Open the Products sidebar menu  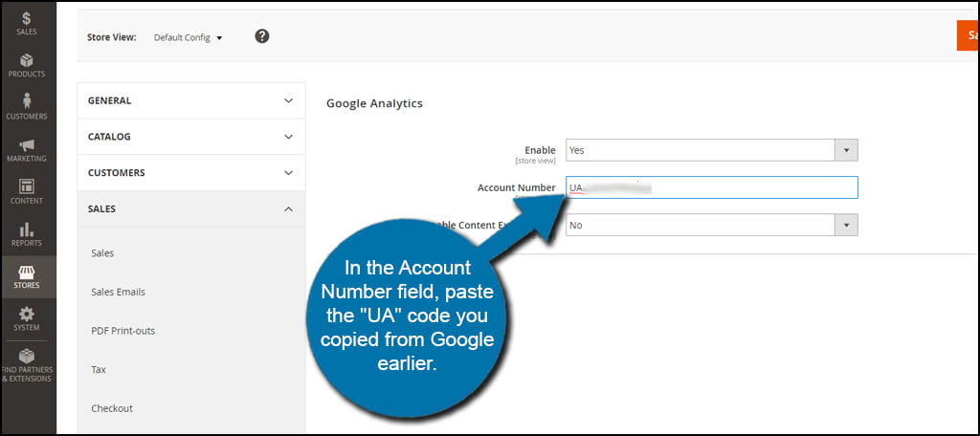pyautogui.click(x=27, y=65)
